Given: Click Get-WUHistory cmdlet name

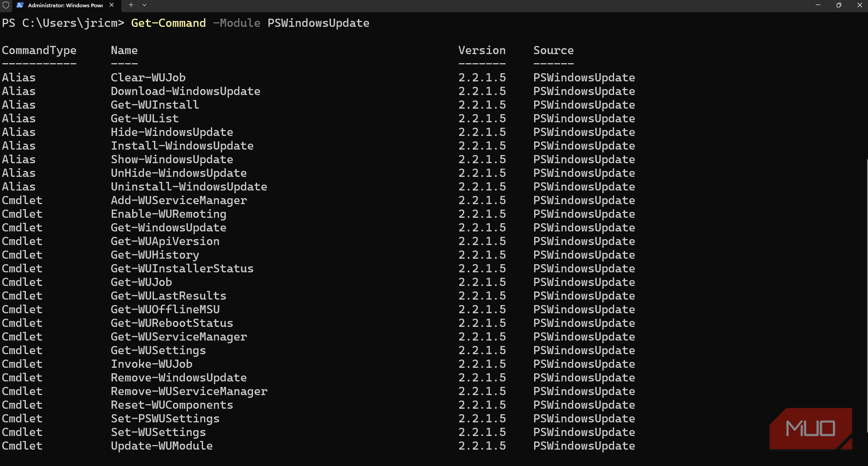Looking at the screenshot, I should (x=155, y=255).
